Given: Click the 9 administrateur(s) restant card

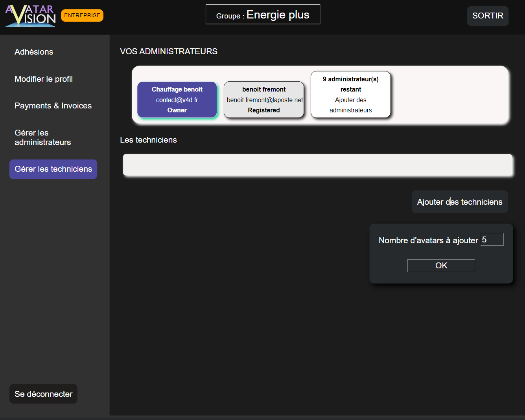Looking at the screenshot, I should coord(350,95).
